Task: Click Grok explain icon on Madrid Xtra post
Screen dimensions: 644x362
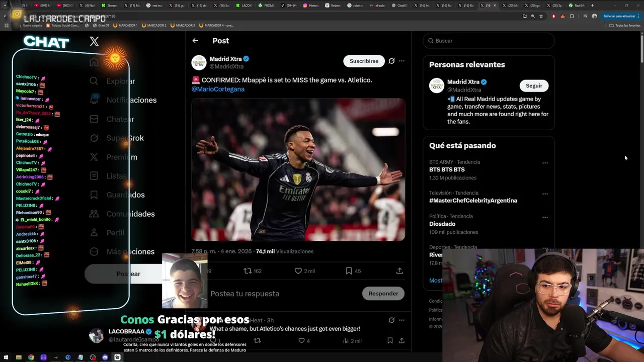Action: point(391,61)
